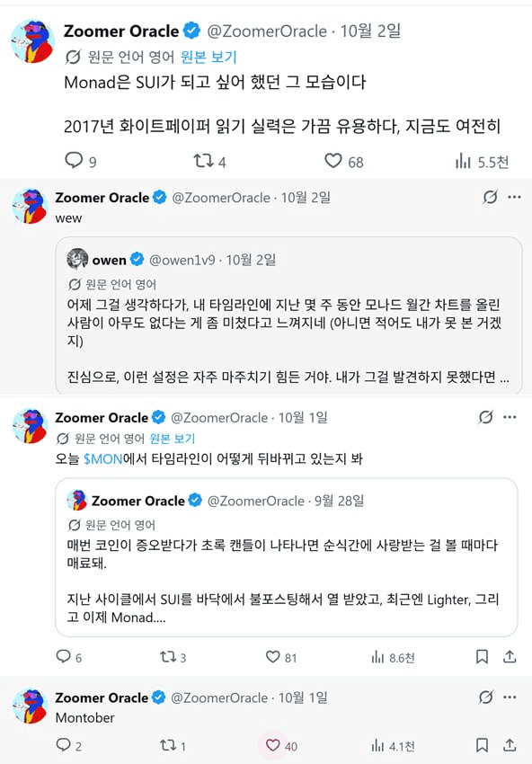Open the quoted owen tweet card
The image size is (532, 764).
[288, 315]
